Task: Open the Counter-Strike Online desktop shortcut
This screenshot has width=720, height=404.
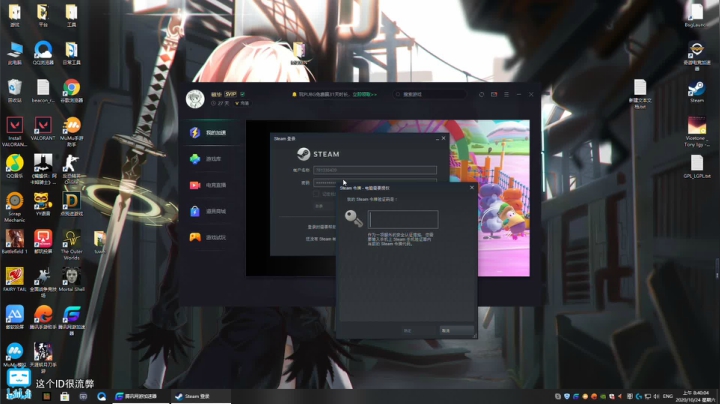Action: pos(71,169)
